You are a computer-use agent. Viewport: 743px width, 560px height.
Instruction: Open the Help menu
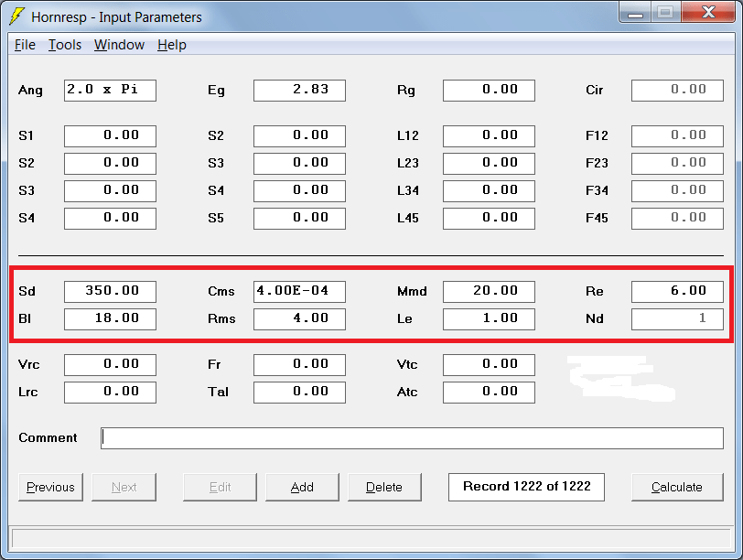[171, 45]
